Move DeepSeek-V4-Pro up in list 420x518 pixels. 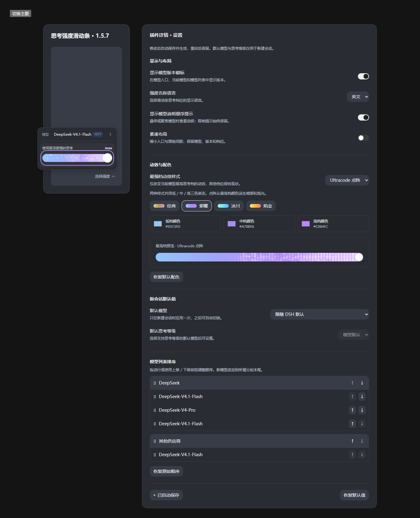[352, 410]
